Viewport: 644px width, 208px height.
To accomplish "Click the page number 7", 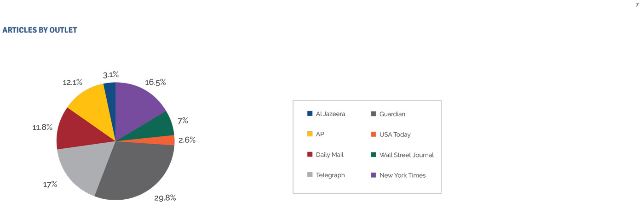I will coord(637,4).
